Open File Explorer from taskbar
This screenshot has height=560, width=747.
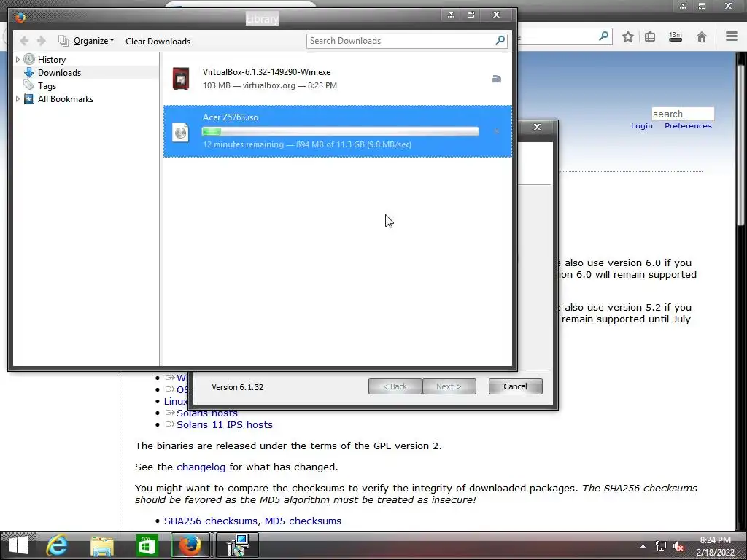point(102,545)
